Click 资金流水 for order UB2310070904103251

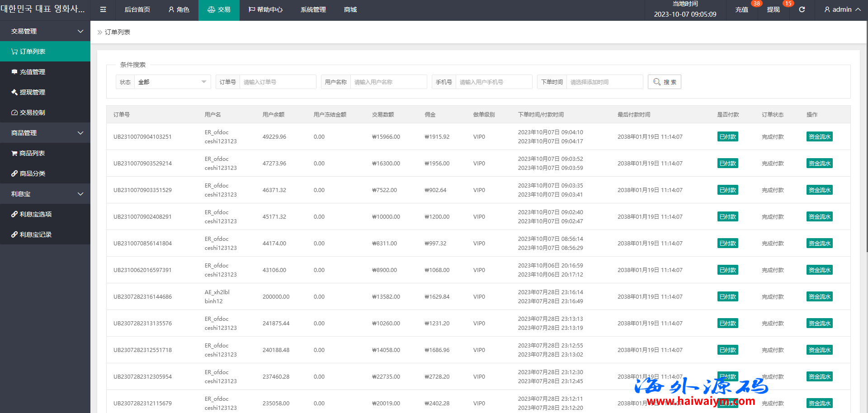[819, 137]
